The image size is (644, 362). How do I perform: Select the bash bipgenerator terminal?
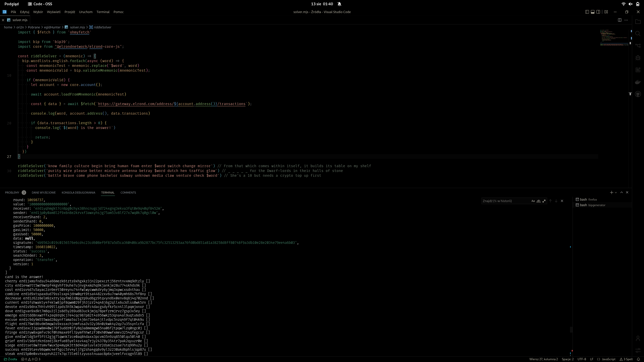click(x=592, y=205)
